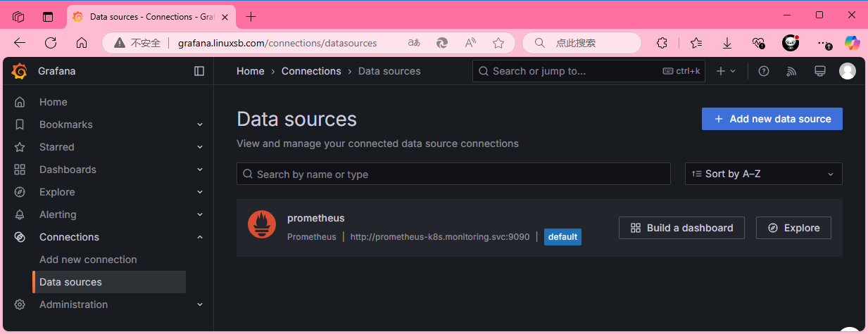Refresh the browser page
This screenshot has width=868, height=334.
tap(51, 43)
